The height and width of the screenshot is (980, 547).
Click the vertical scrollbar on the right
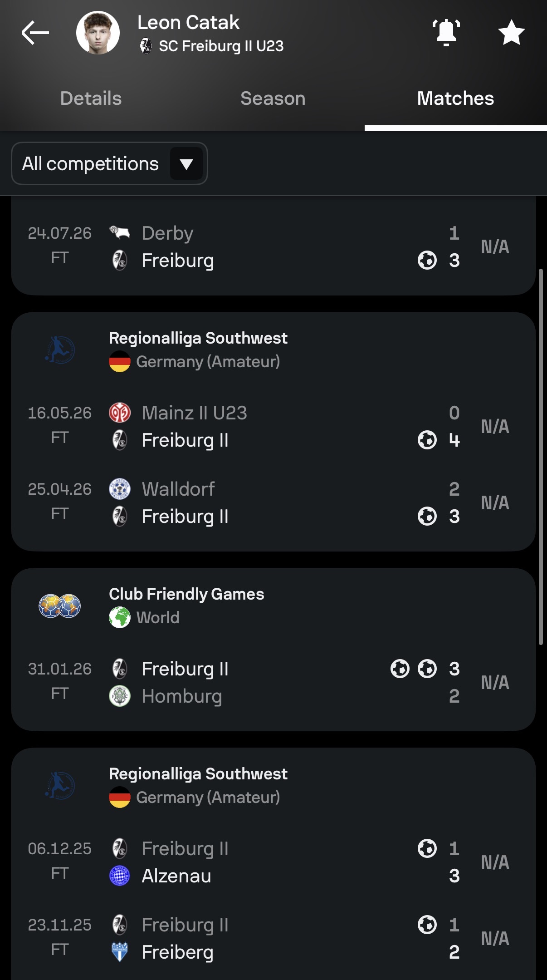tap(540, 457)
